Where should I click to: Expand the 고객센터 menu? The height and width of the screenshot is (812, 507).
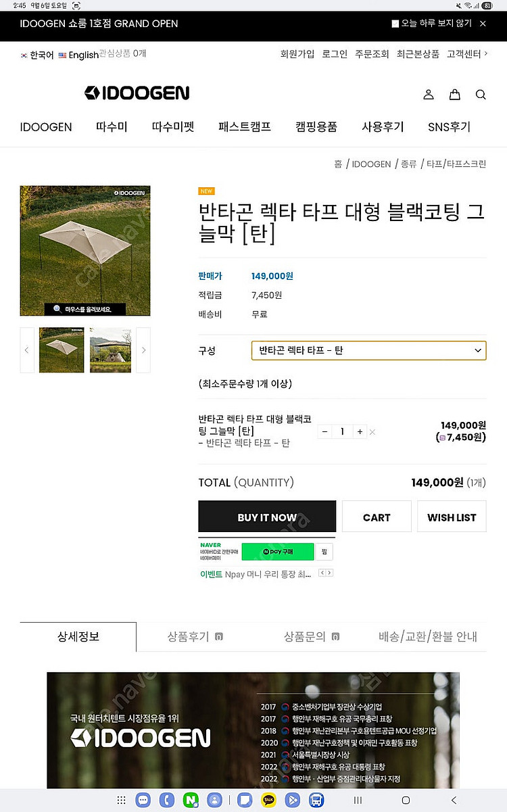pyautogui.click(x=466, y=54)
